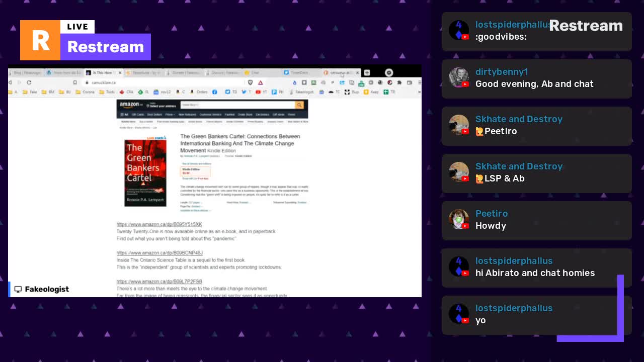This screenshot has width=644, height=362.
Task: Click the Amazon search input field
Action: pyautogui.click(x=237, y=105)
